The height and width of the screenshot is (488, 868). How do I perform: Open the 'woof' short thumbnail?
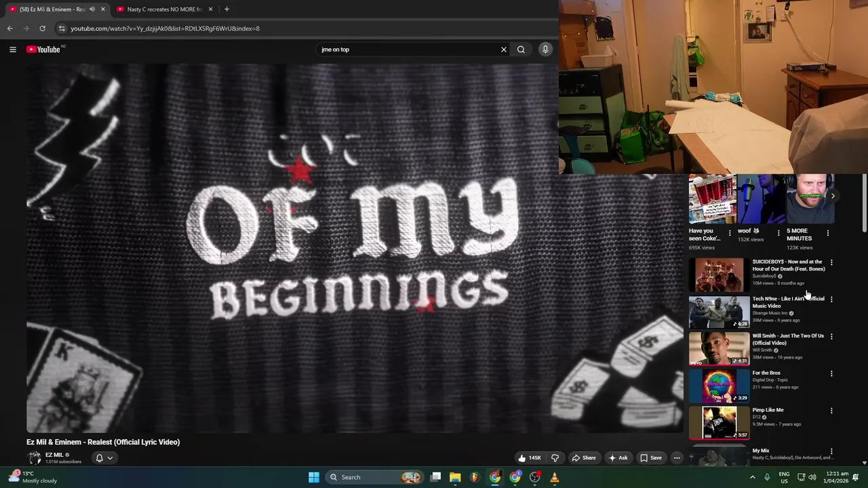(761, 199)
